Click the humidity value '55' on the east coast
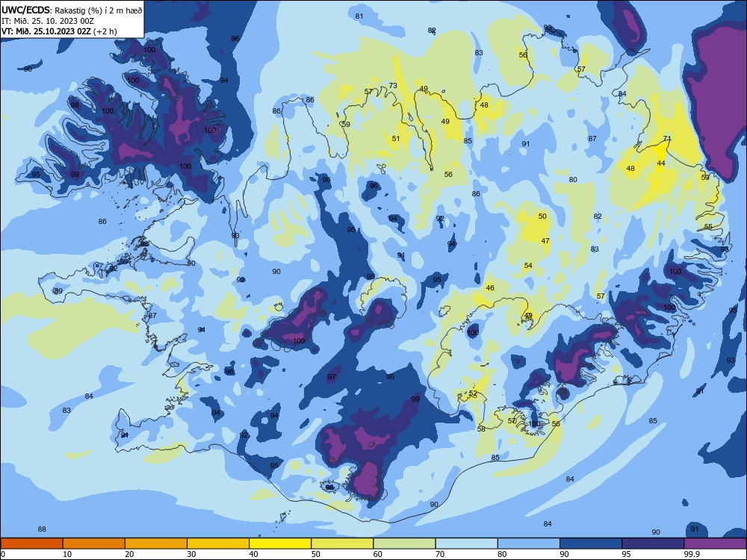 point(708,227)
